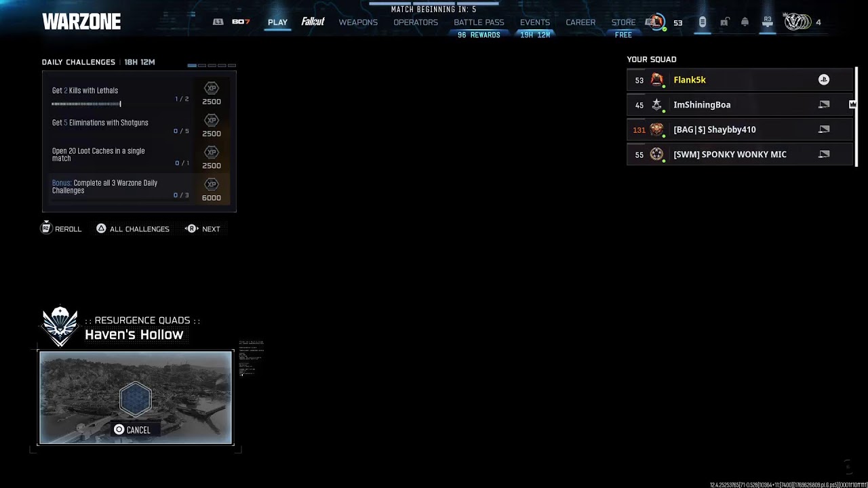
Task: Click the challenge page indicator dots
Action: [x=212, y=66]
